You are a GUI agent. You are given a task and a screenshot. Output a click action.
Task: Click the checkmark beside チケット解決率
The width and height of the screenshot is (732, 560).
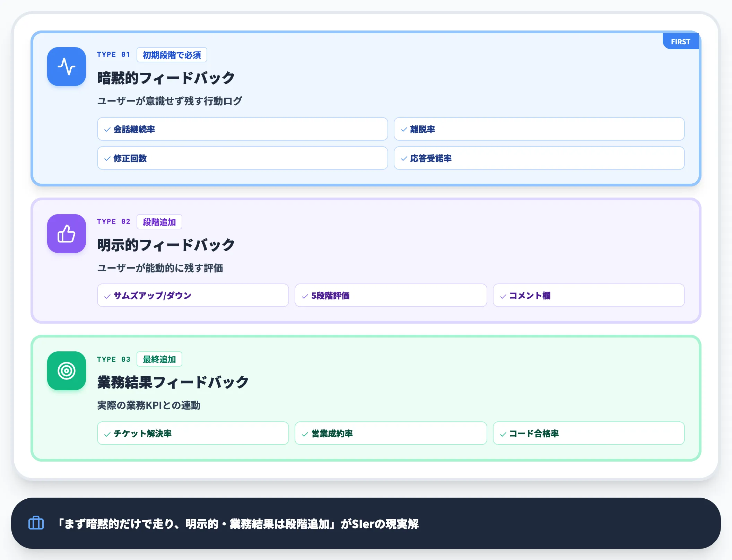click(107, 434)
